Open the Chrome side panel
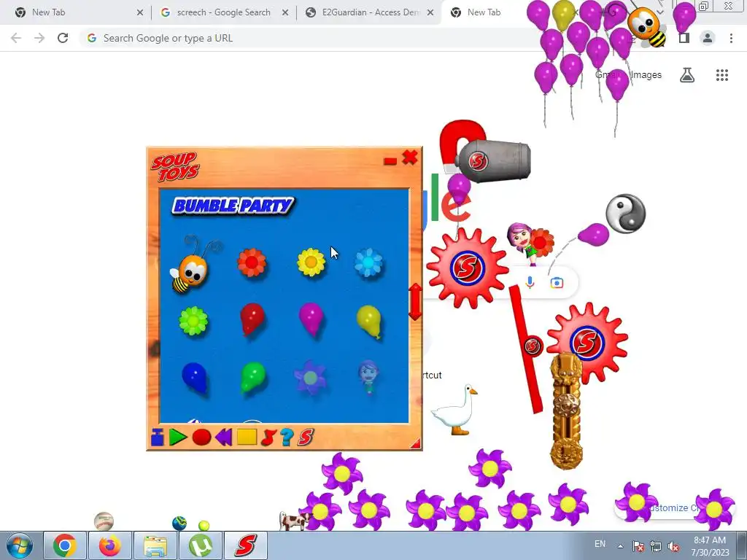The width and height of the screenshot is (747, 560). 684,38
